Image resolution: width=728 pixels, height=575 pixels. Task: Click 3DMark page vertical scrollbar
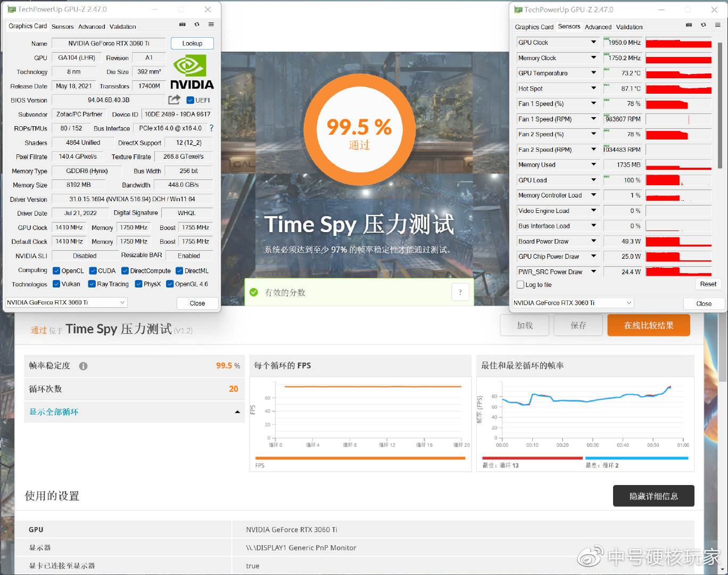coord(723,346)
